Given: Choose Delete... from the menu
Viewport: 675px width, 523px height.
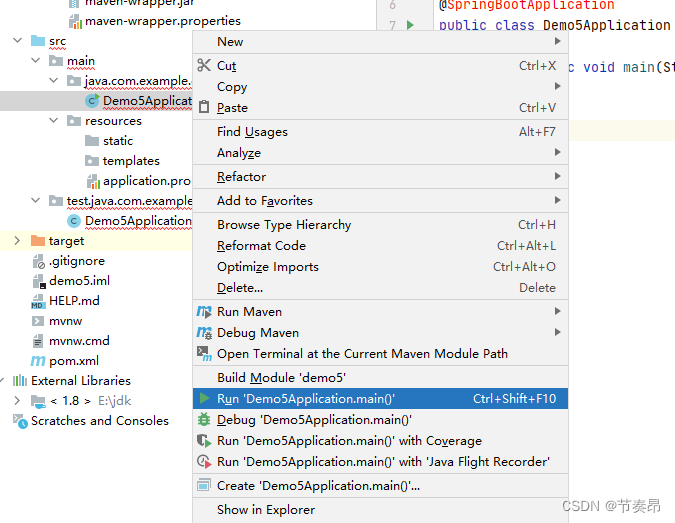Looking at the screenshot, I should click(380, 288).
